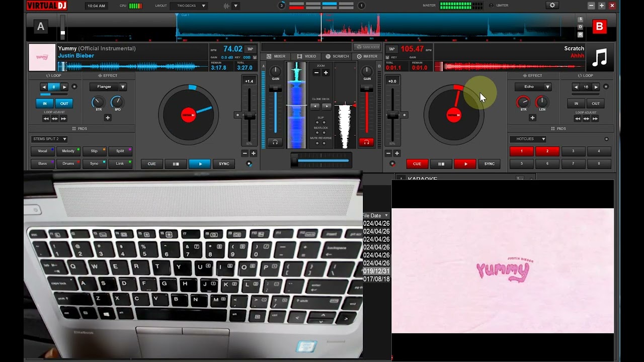
Task: Set loop IN on deck A
Action: pos(45,104)
